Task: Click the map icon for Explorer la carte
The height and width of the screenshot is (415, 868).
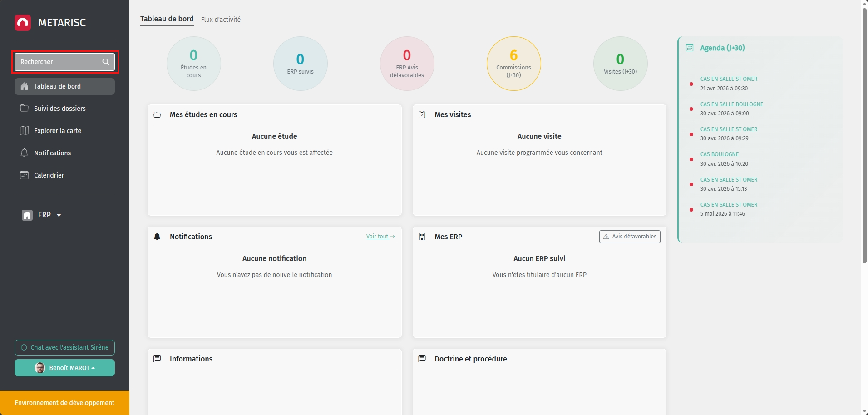Action: (x=25, y=131)
